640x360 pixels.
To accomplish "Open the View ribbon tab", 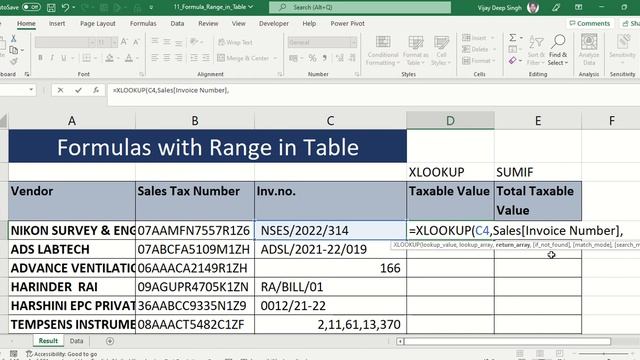I will 239,24.
